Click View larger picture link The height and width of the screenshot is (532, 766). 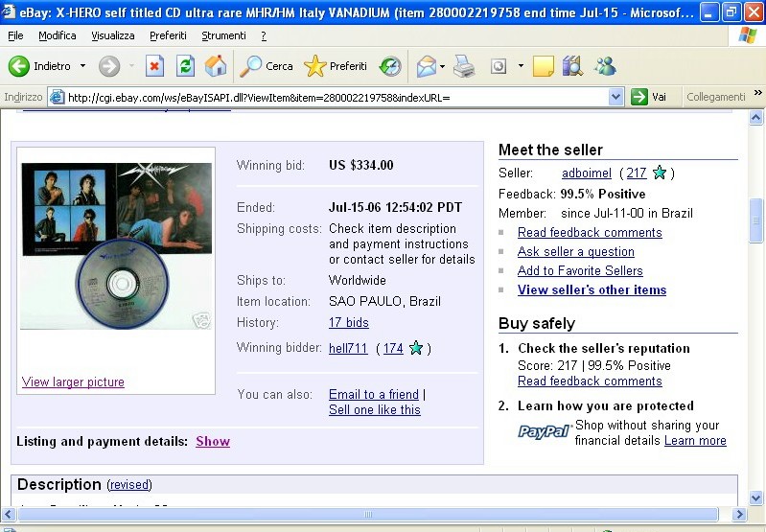(x=73, y=382)
